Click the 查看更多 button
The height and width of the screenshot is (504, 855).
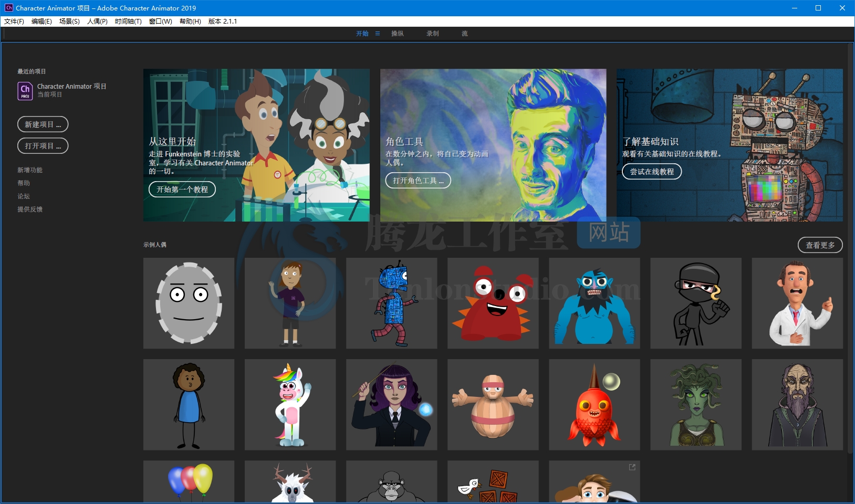tap(820, 245)
